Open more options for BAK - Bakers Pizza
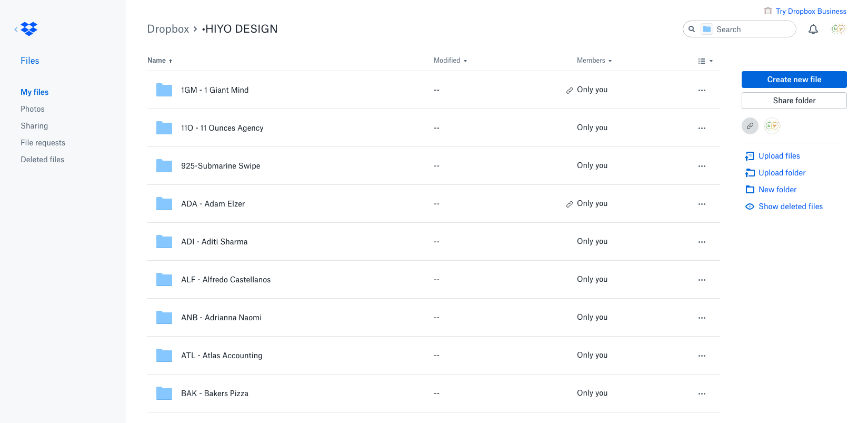Screen dimensions: 868x423 coord(702,394)
